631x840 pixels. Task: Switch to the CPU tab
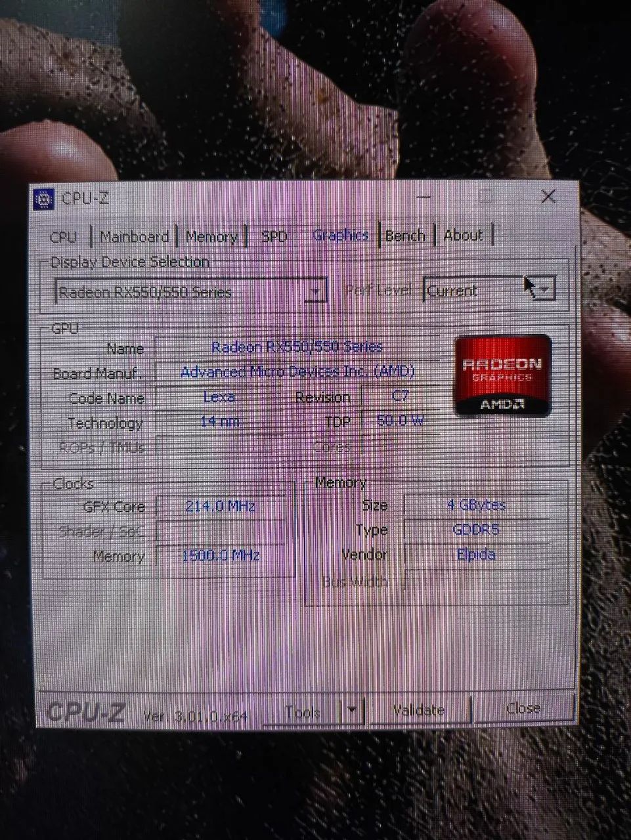click(63, 238)
